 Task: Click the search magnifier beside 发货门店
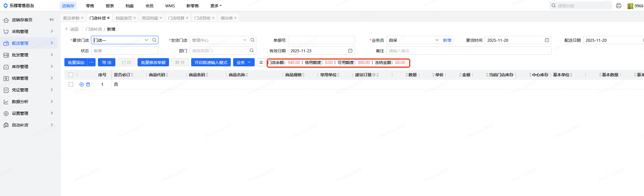253,40
